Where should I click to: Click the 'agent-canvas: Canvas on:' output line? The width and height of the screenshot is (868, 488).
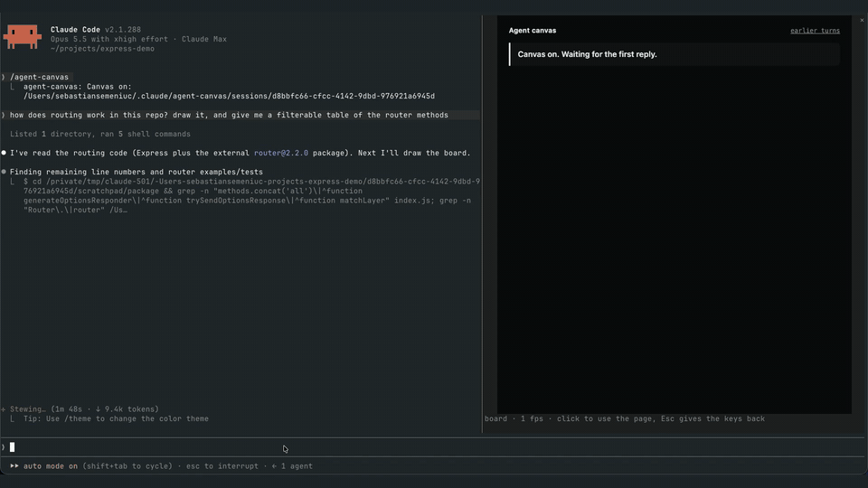pyautogui.click(x=78, y=87)
